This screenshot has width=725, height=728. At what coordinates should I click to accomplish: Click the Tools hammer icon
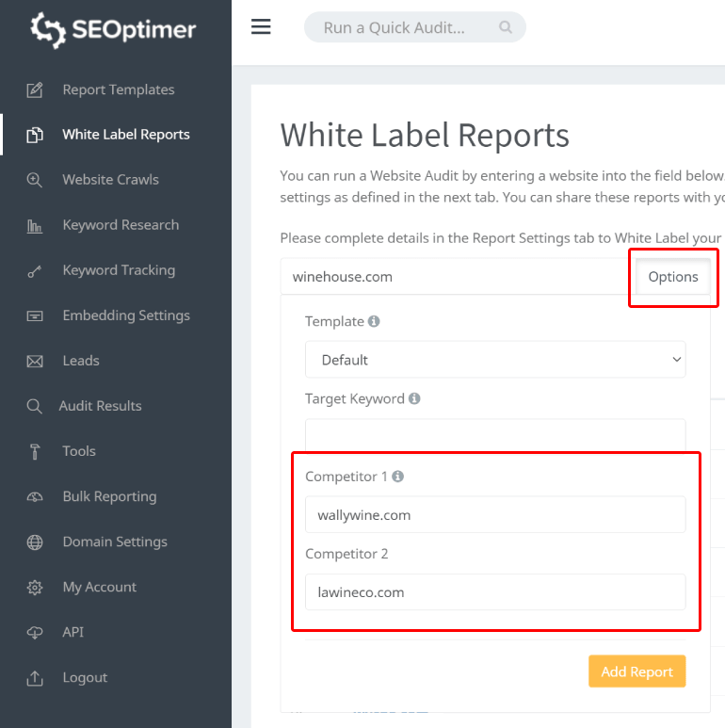pyautogui.click(x=35, y=451)
